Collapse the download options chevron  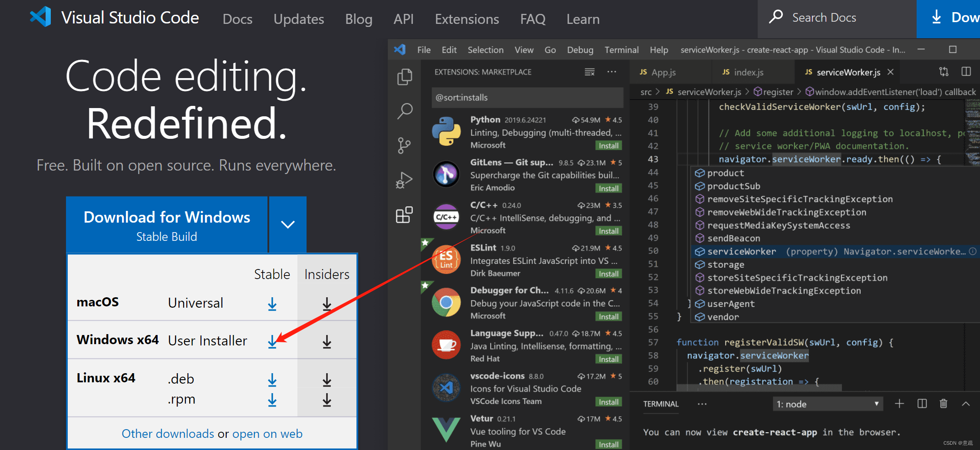pyautogui.click(x=288, y=224)
